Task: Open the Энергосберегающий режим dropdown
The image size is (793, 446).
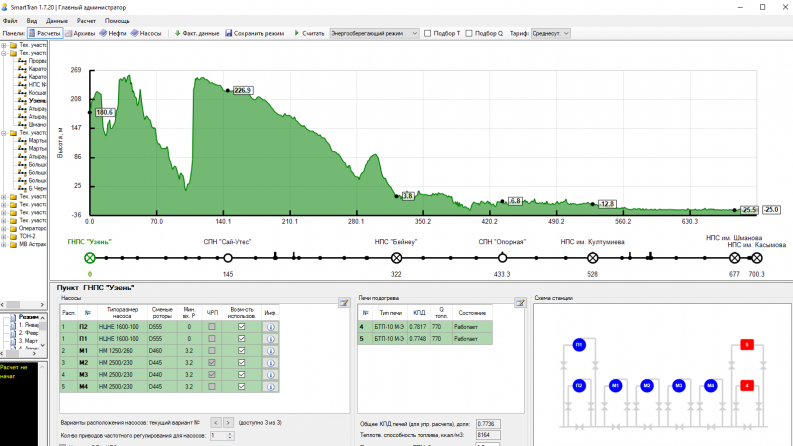Action: pos(370,33)
